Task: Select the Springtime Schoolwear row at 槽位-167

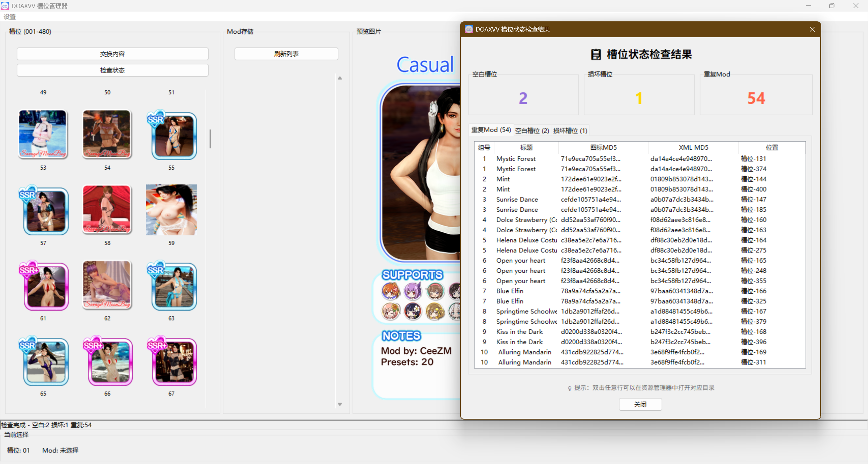Action: 640,311
